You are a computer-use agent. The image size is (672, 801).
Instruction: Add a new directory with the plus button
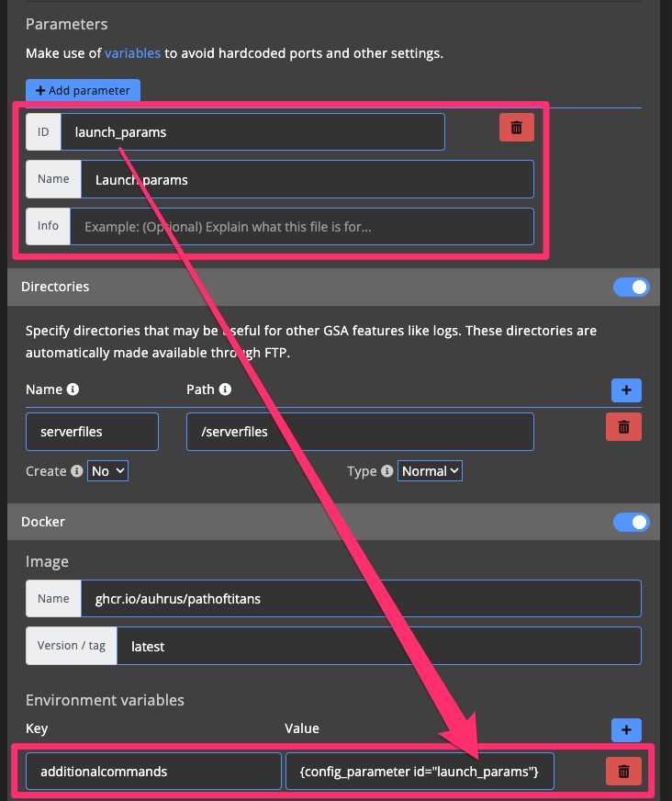pyautogui.click(x=626, y=390)
